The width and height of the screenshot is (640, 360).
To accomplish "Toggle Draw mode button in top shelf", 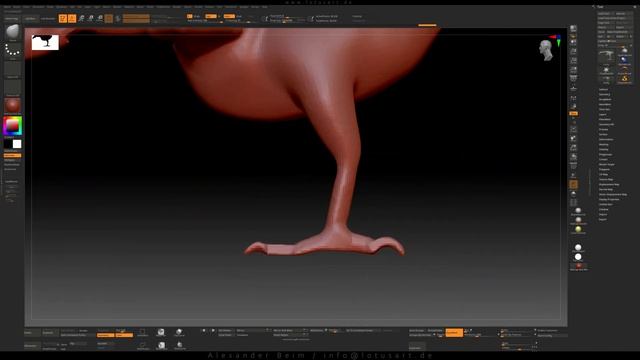I will [x=72, y=18].
